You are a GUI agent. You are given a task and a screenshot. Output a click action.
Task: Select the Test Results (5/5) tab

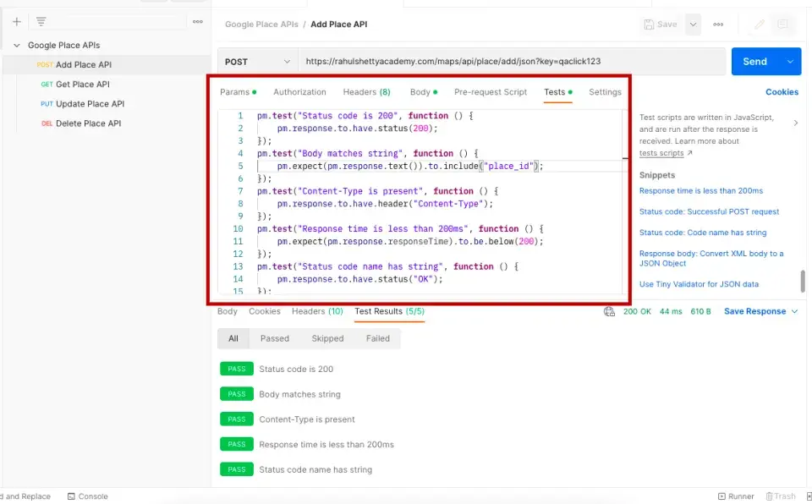389,311
